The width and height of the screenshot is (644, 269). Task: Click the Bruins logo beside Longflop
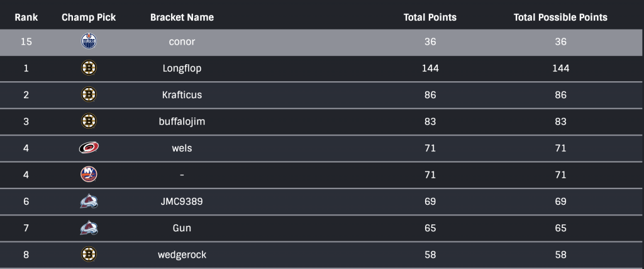click(x=89, y=68)
